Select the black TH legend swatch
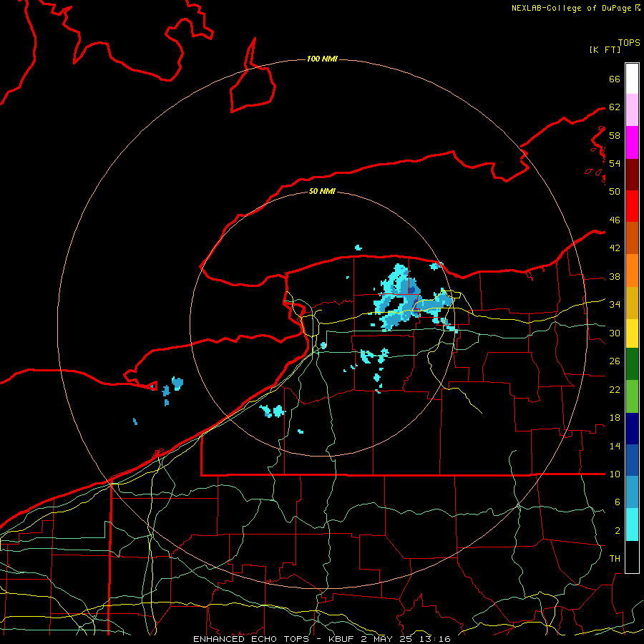644x644 pixels. [632, 557]
